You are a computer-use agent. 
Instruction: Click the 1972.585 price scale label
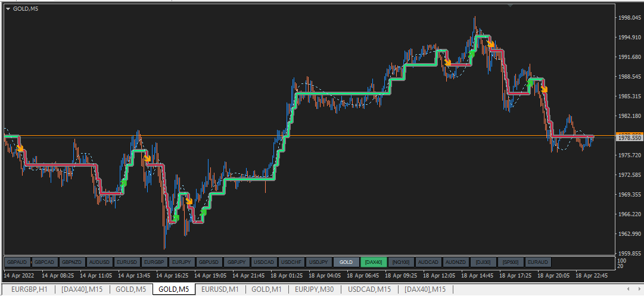coord(629,175)
